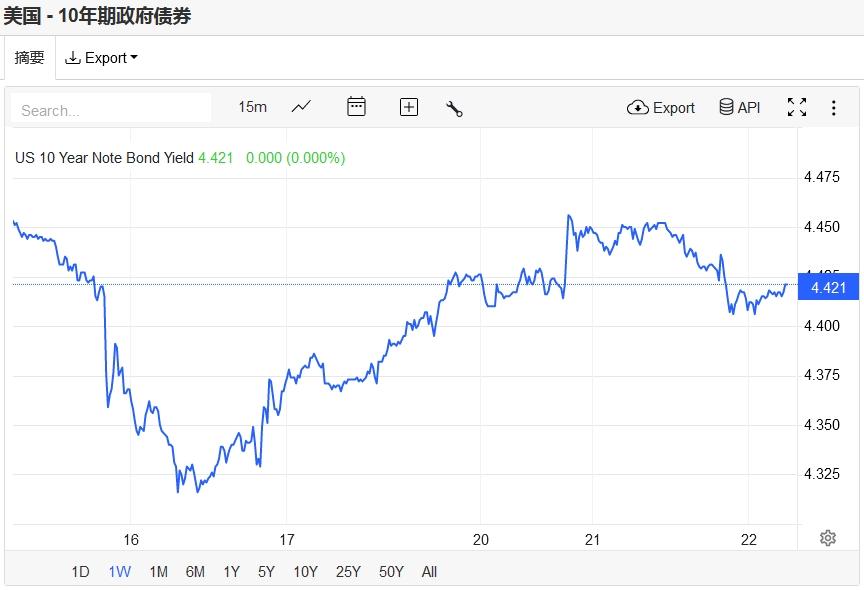Switch the chart to 5Y range
This screenshot has height=590, width=864.
(266, 572)
